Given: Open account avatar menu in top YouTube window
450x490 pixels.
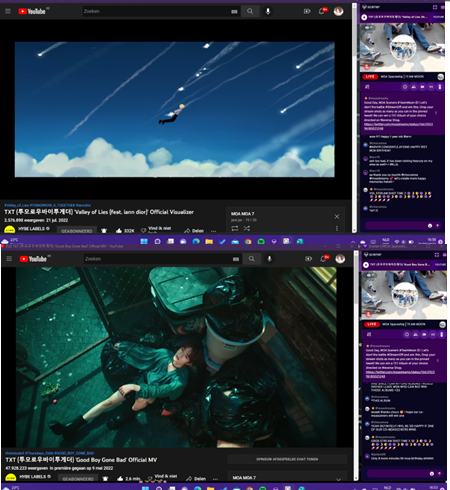Looking at the screenshot, I should 339,11.
